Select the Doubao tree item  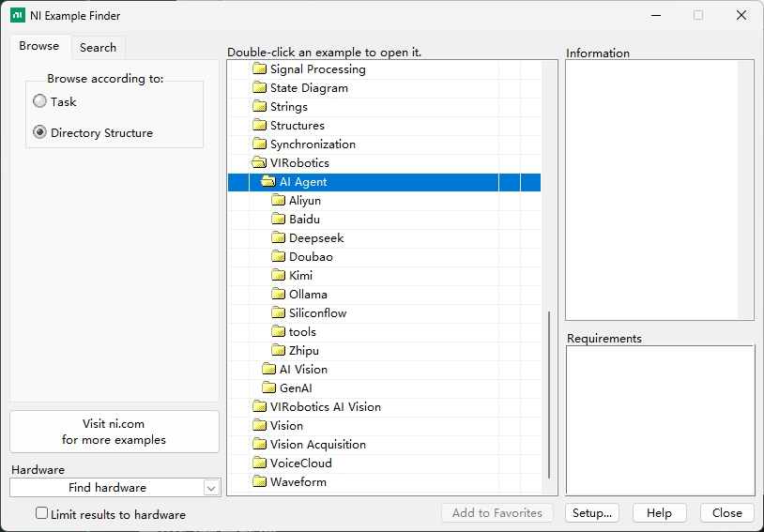[311, 257]
